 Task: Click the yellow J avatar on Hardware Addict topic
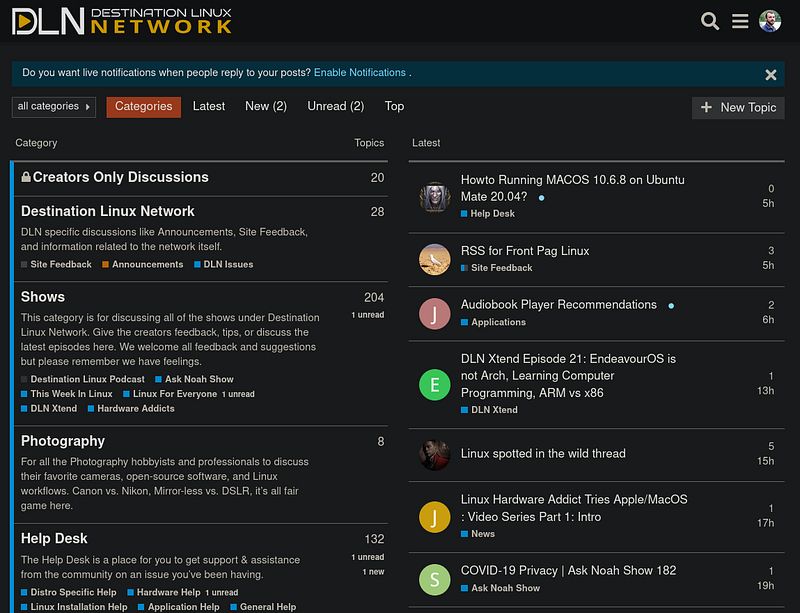point(435,517)
